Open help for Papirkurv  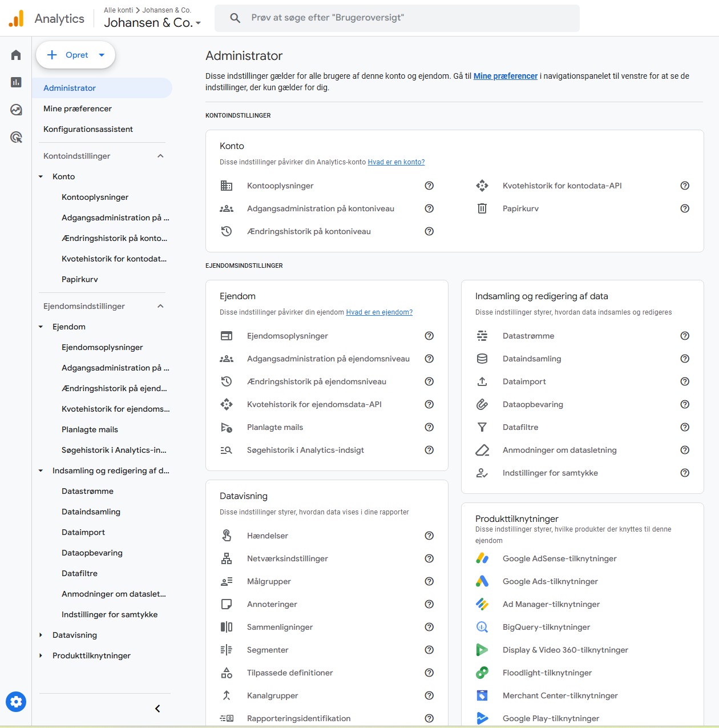tap(685, 208)
